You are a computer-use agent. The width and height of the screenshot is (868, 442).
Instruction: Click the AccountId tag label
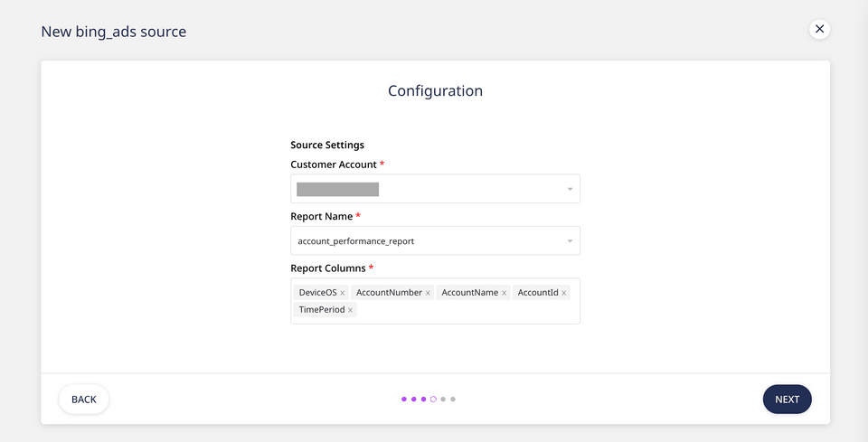(x=538, y=293)
